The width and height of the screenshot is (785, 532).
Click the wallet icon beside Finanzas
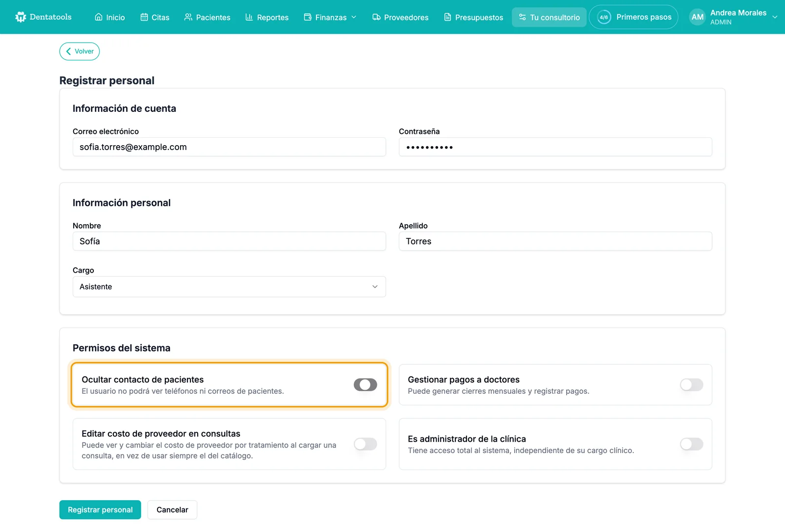[x=308, y=17]
